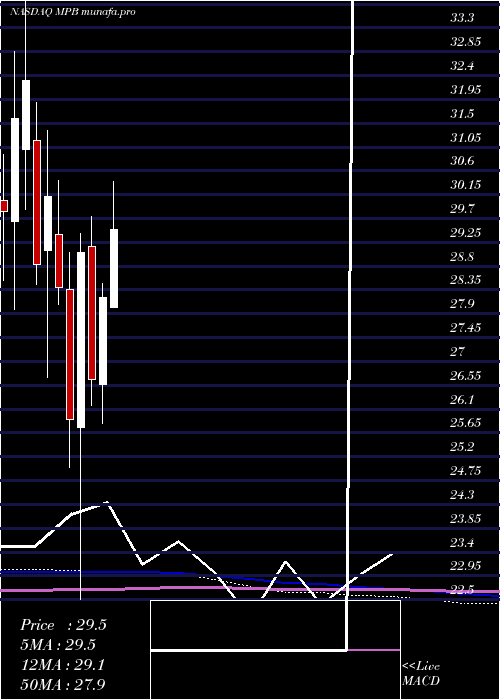Click the 33.3 price axis label
This screenshot has width=500, height=700.
[462, 18]
